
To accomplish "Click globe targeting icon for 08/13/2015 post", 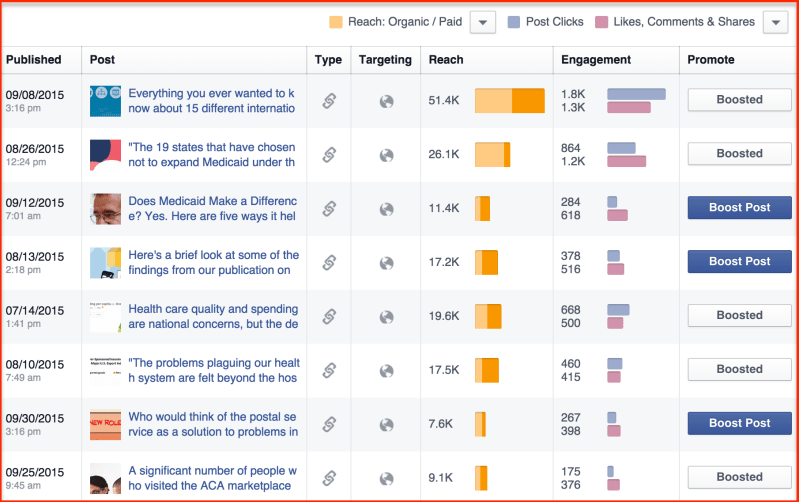I will tap(386, 262).
